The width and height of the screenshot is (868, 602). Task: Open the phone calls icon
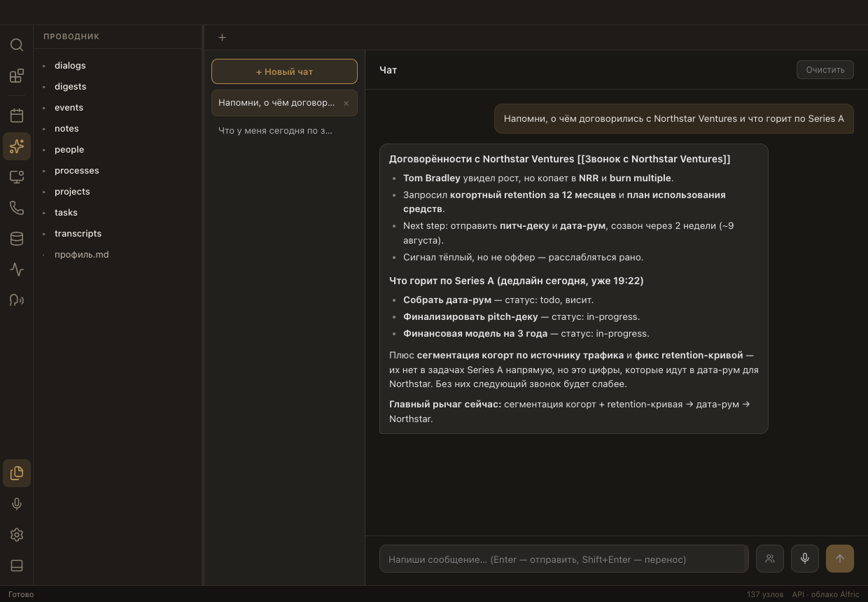click(x=17, y=208)
